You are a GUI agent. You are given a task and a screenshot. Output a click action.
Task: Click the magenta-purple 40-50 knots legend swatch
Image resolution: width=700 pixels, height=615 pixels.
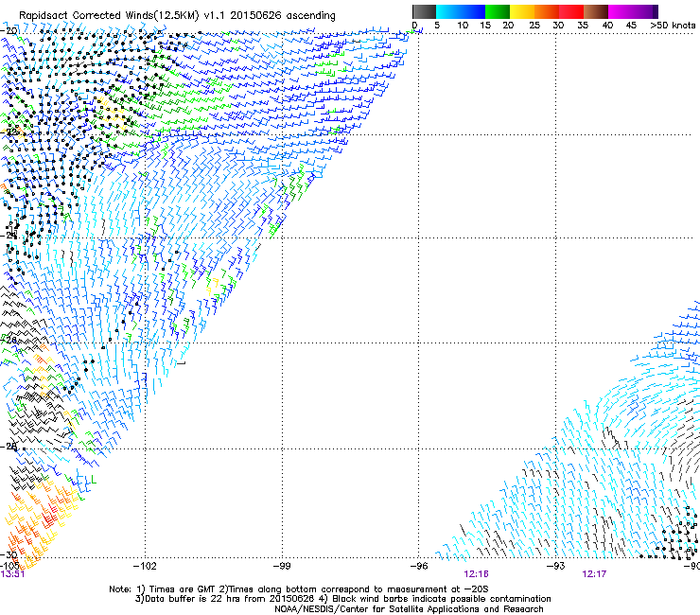[633, 11]
